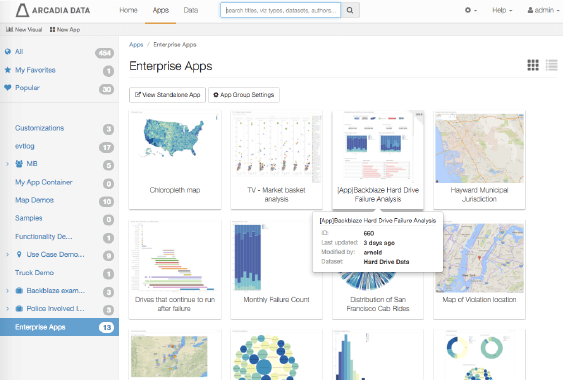Go to the Data tab
The image size is (564, 380).
[x=191, y=10]
